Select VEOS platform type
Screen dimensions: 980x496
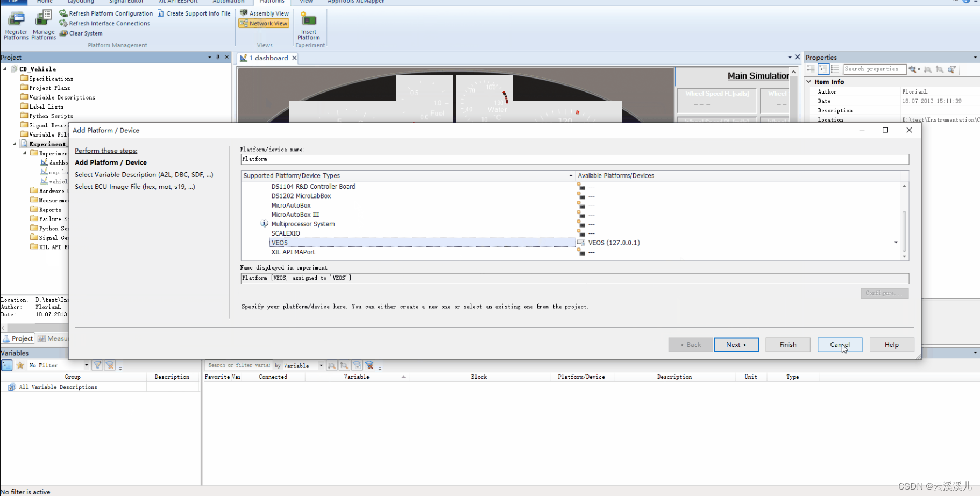422,243
